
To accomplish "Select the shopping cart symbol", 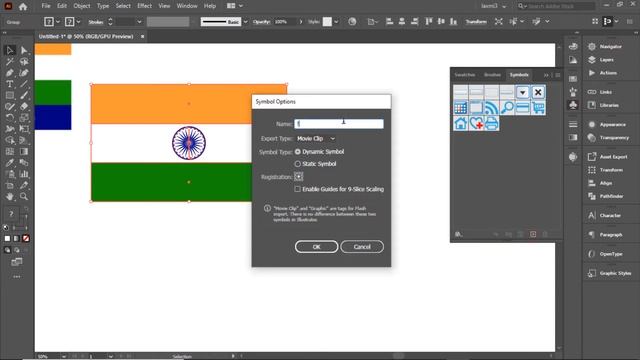I will 538,108.
